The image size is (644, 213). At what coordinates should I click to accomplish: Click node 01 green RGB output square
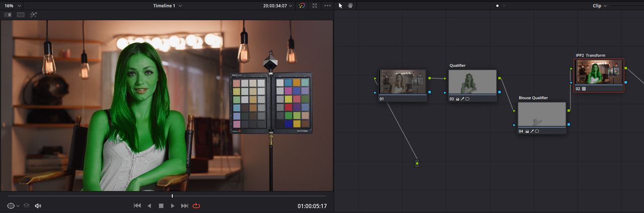[430, 78]
